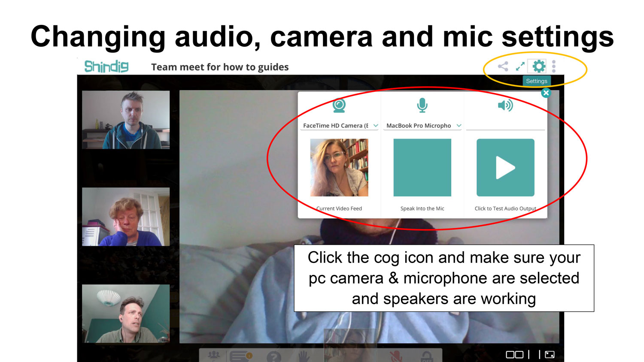Open the audio output device dropdown
The image size is (644, 362).
pos(505,125)
